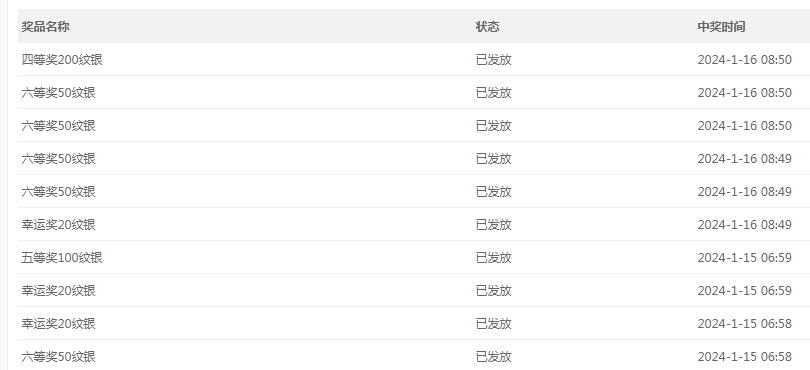
Task: Click 已发放 status in the 四等奖200纹银 row
Action: [493, 60]
